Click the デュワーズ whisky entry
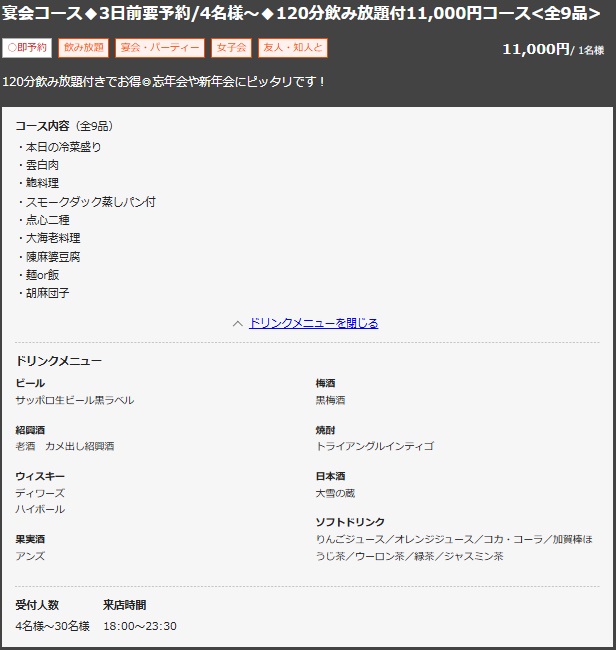Screen dimensions: 616x650 (x=40, y=493)
